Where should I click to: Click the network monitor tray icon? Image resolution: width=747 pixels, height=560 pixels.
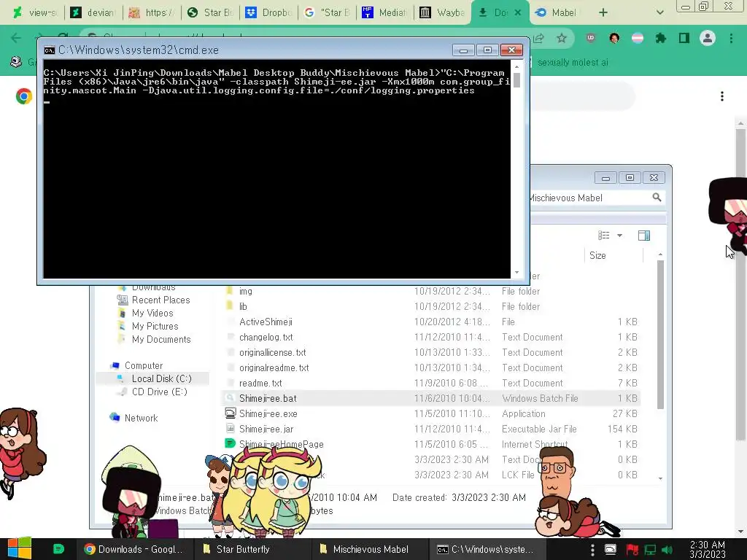point(650,550)
